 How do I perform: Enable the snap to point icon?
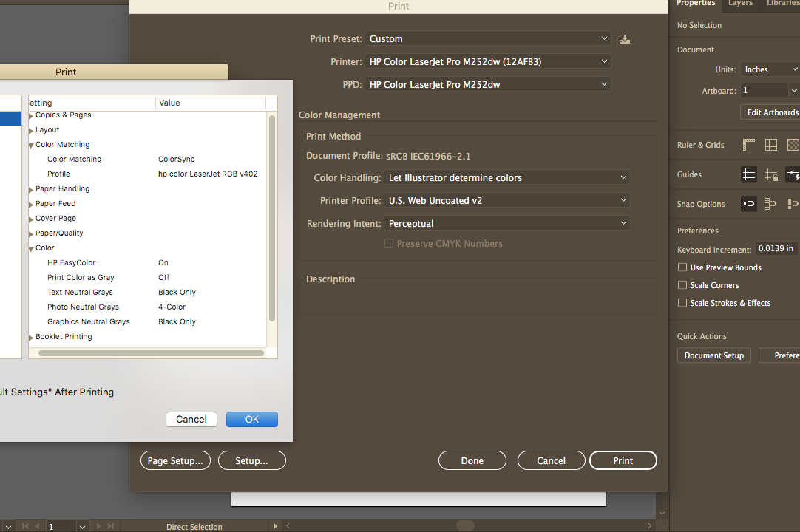[x=749, y=204]
